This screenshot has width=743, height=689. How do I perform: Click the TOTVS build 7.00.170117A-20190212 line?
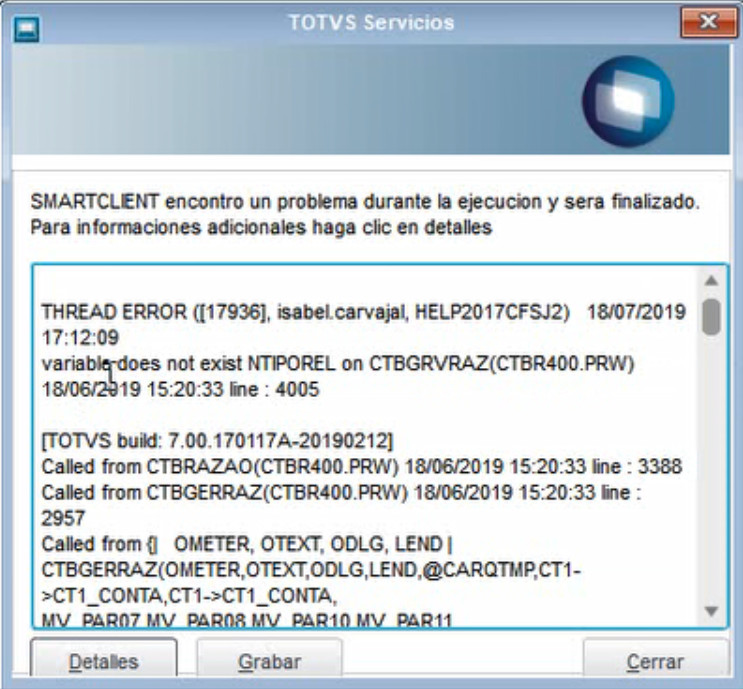217,441
